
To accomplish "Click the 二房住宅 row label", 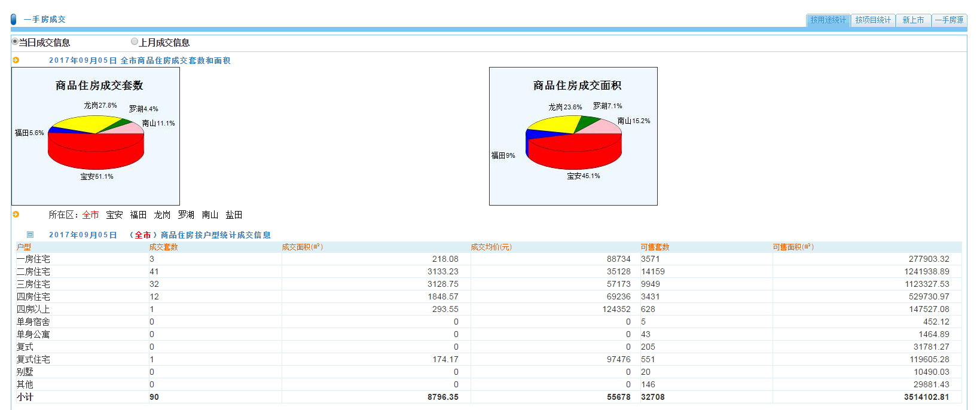I will (33, 271).
